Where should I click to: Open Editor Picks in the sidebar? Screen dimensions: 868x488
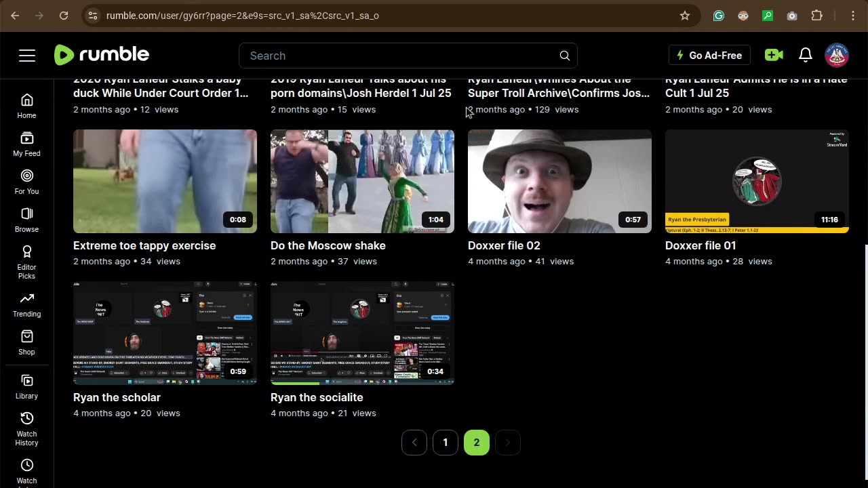[x=26, y=261]
